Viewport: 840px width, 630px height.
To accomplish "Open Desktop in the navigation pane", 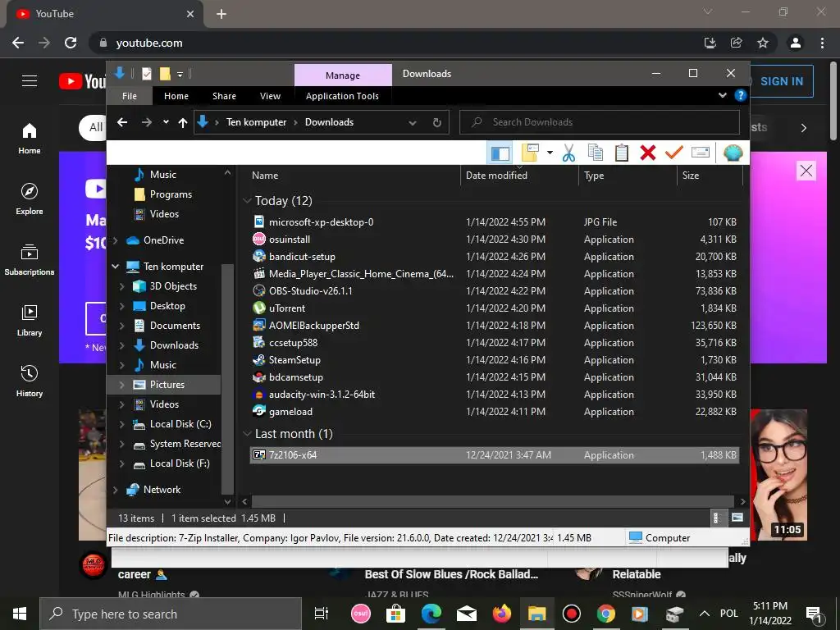I will (167, 306).
